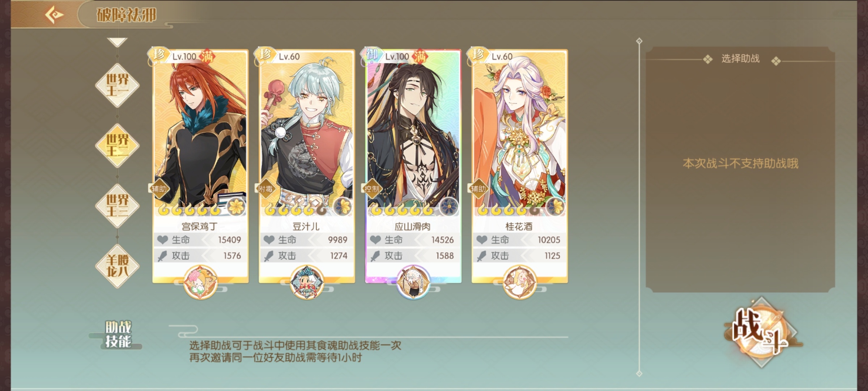Tap the 附毒 role badge on 豆汁儿

pos(265,189)
